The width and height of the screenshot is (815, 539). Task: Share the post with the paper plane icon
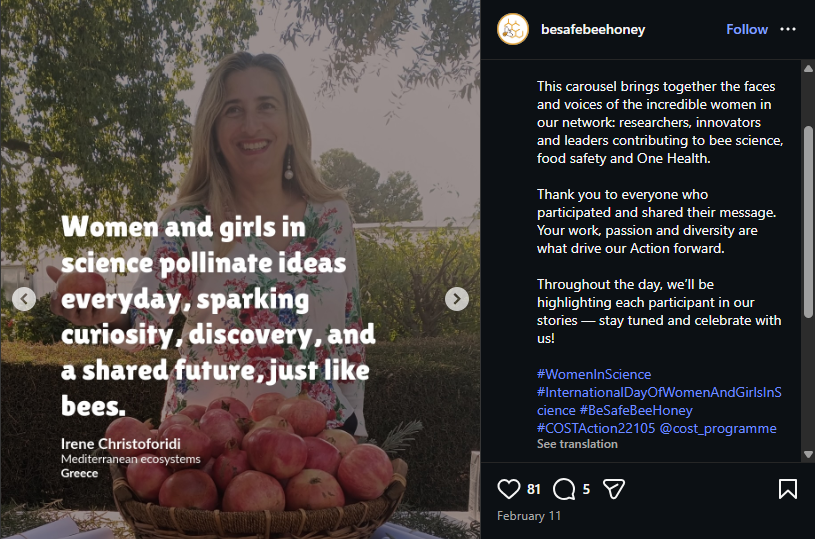[614, 489]
